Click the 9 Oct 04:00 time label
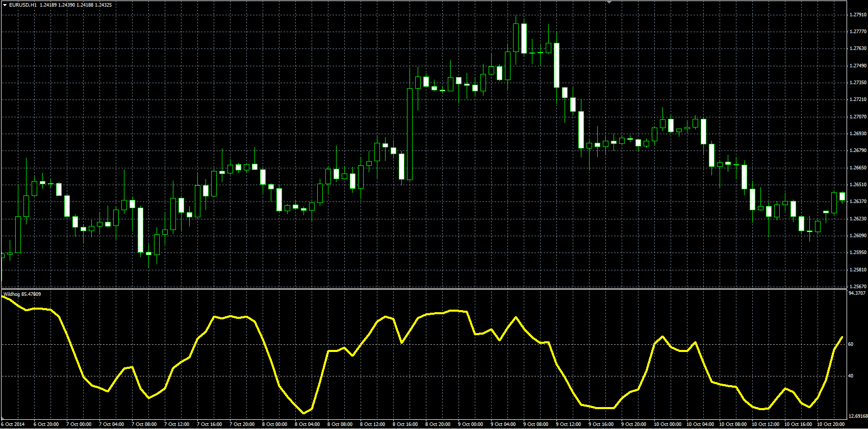The height and width of the screenshot is (429, 868). tap(503, 424)
